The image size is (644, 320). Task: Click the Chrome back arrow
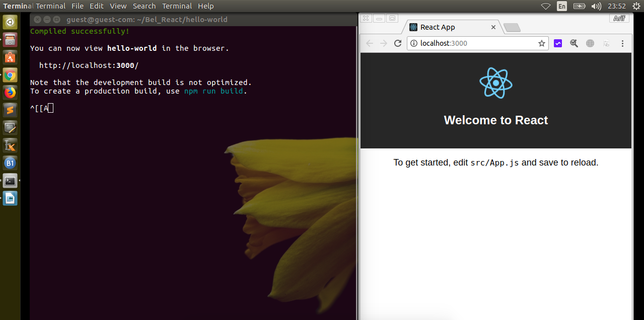(x=370, y=43)
